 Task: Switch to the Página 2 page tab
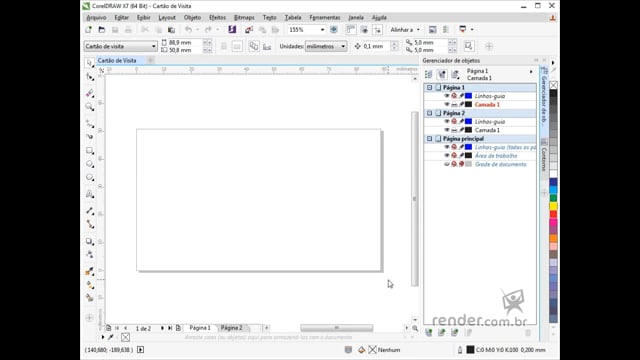click(x=232, y=328)
